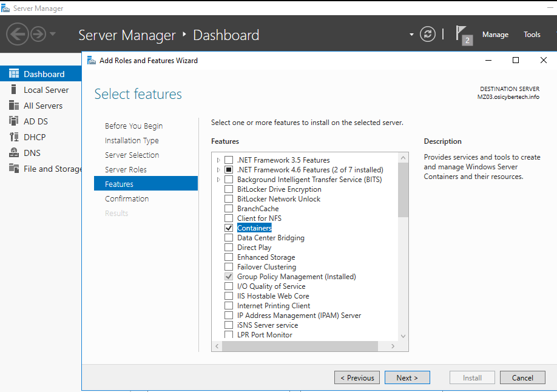The image size is (557, 392).
Task: Open the navigation history dropdown arrow
Action: [53, 34]
